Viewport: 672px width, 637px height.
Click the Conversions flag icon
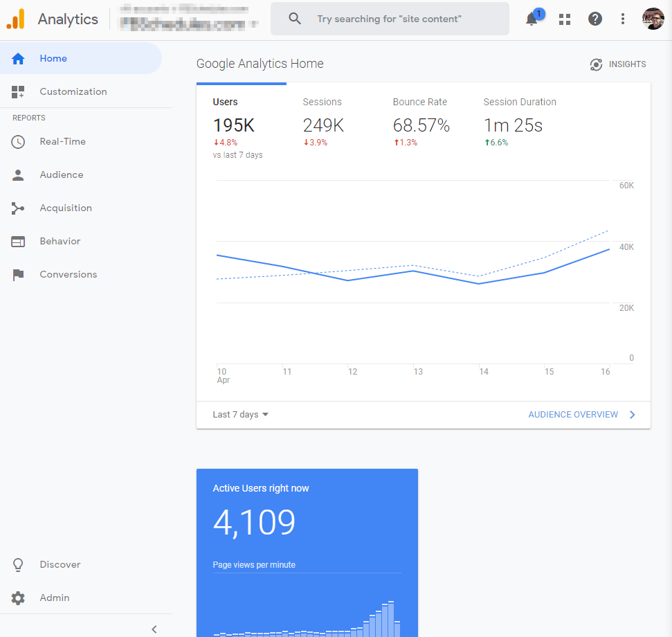tap(18, 275)
